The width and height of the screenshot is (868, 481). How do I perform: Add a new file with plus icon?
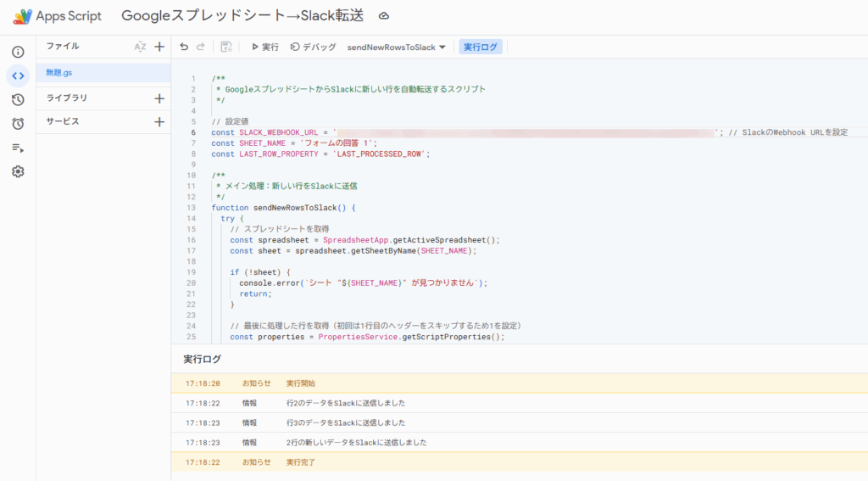pyautogui.click(x=159, y=48)
